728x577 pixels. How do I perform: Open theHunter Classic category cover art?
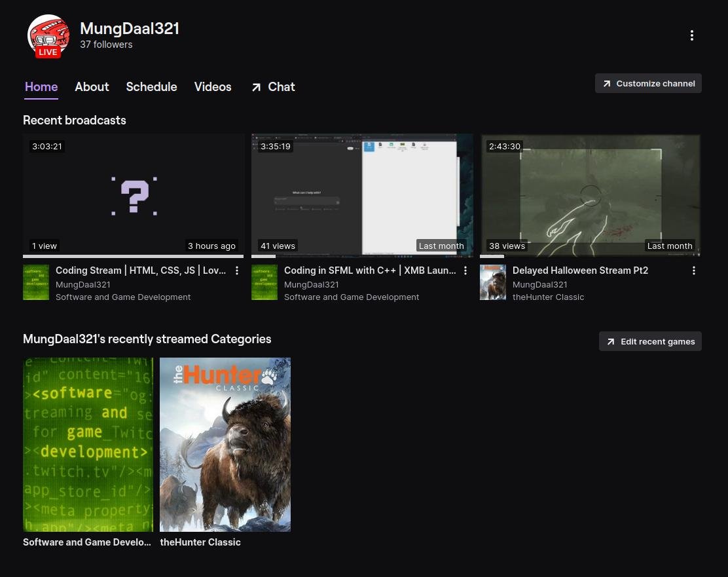click(x=225, y=445)
